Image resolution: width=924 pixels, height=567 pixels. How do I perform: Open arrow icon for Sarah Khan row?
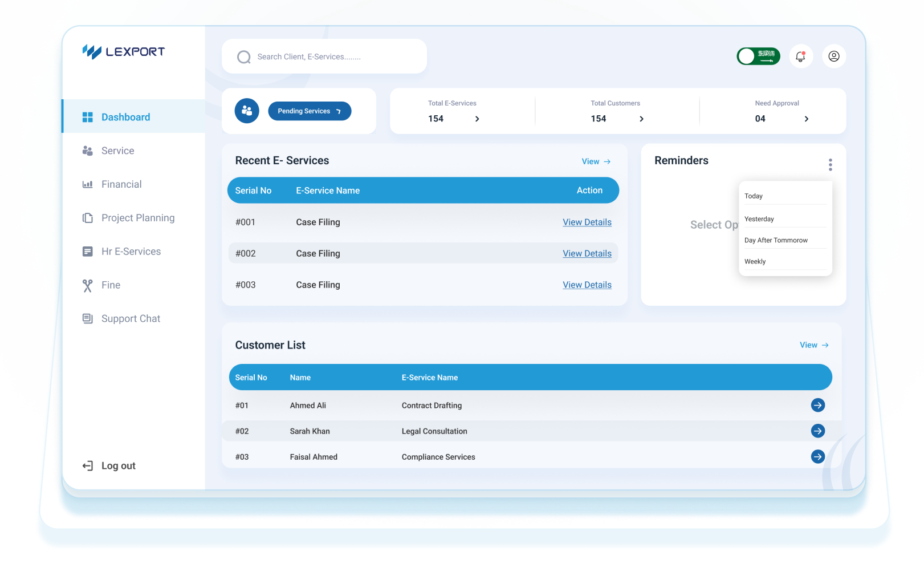pyautogui.click(x=817, y=431)
